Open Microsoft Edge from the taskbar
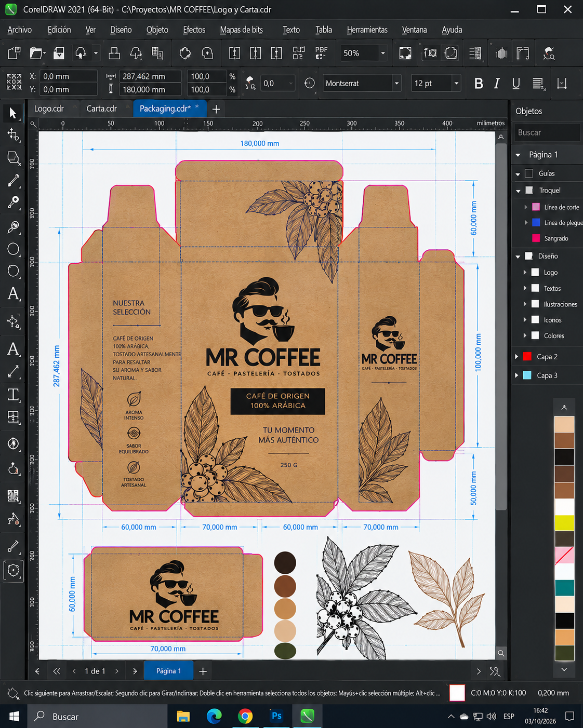The height and width of the screenshot is (728, 583). click(x=214, y=716)
